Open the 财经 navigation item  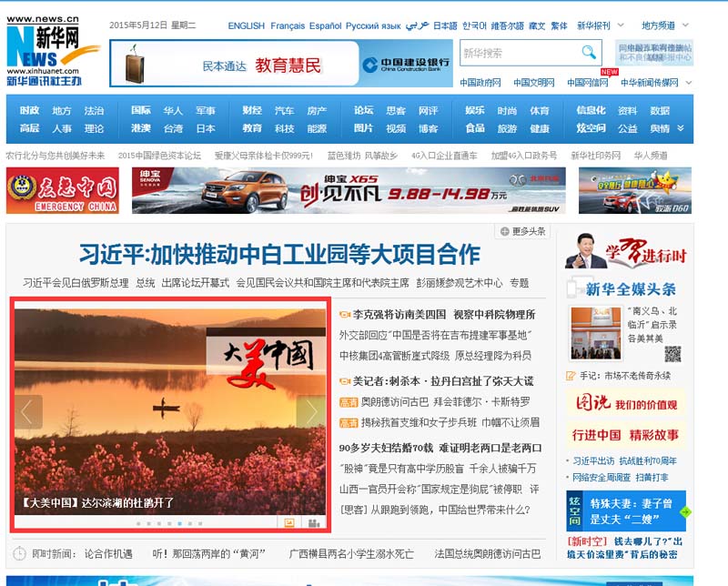[252, 110]
